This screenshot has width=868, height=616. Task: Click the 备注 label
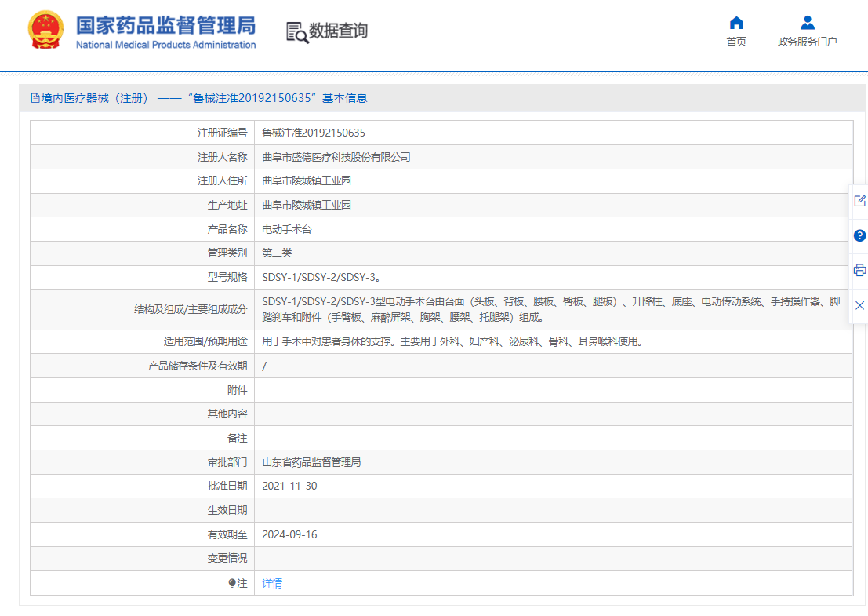point(238,438)
